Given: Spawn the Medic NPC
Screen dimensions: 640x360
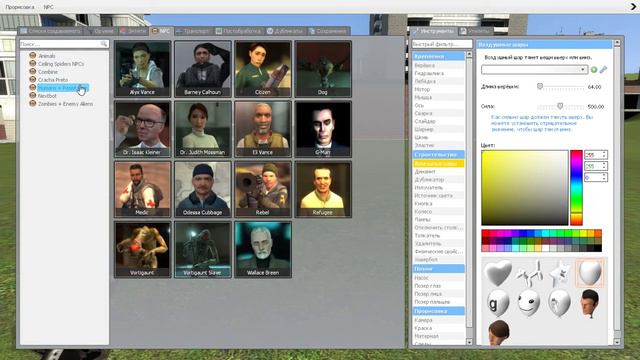Looking at the screenshot, I should click(142, 189).
